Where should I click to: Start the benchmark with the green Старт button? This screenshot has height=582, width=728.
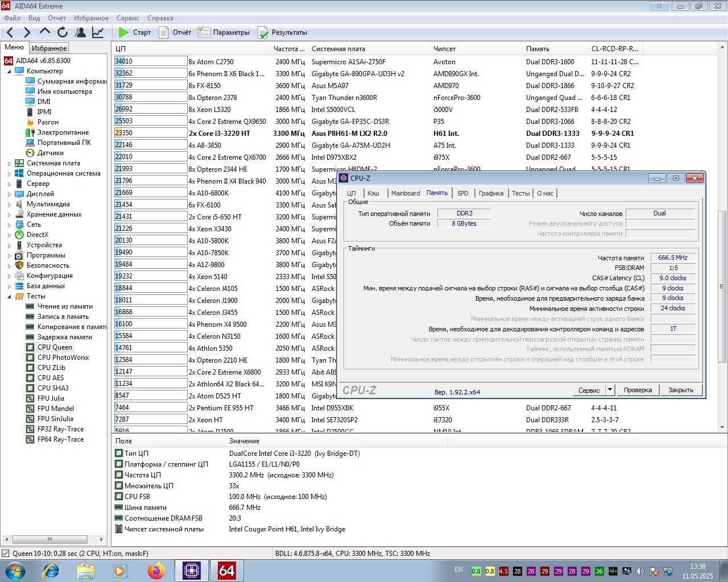(x=135, y=32)
